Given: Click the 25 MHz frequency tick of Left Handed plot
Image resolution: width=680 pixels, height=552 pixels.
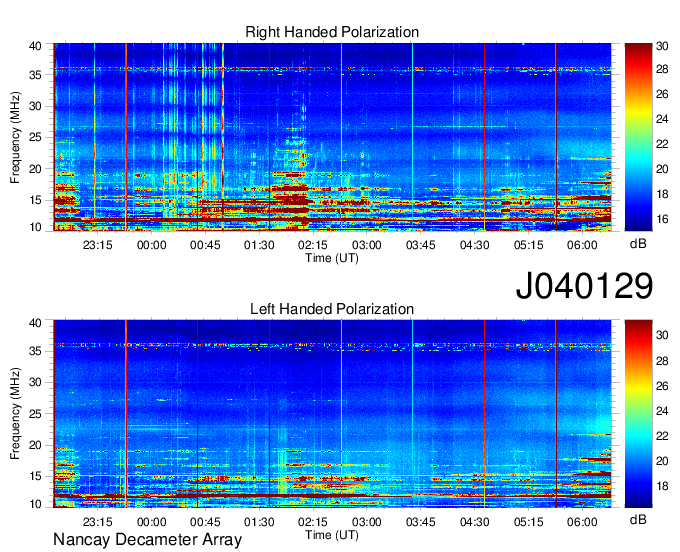Looking at the screenshot, I should click(35, 414).
